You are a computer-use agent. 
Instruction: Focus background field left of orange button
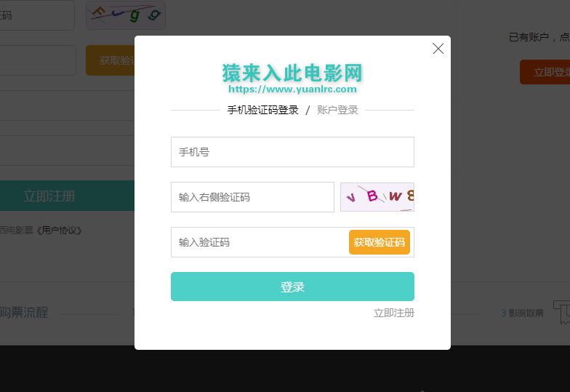(38, 60)
